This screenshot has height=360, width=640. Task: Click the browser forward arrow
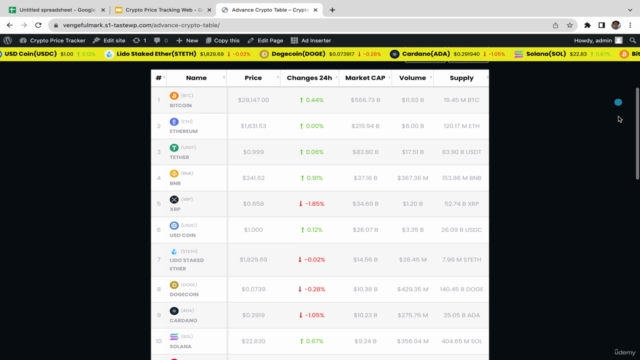24,25
